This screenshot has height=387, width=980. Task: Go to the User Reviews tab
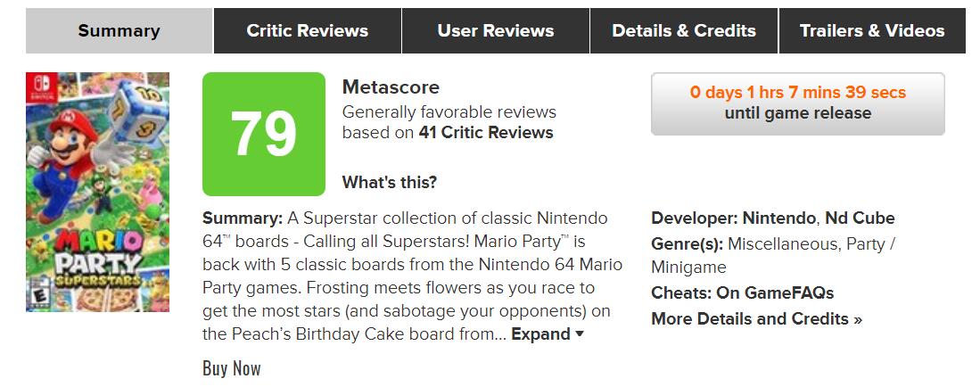(x=496, y=31)
